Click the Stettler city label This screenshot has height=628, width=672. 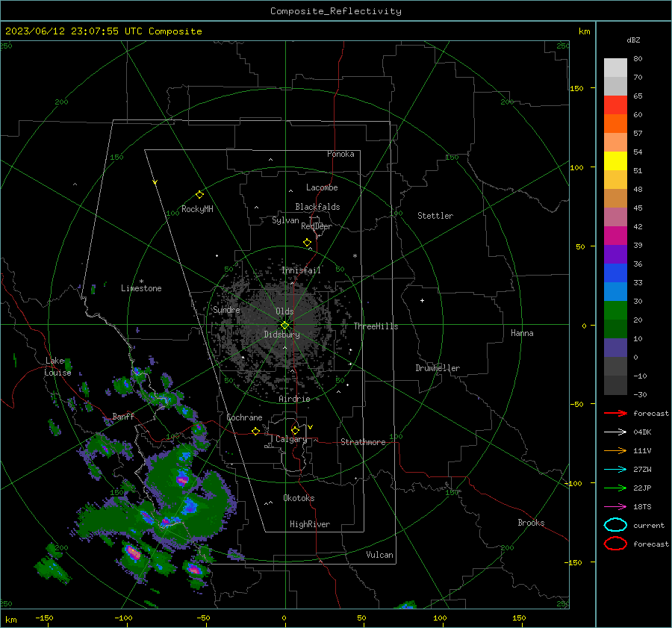[x=435, y=216]
